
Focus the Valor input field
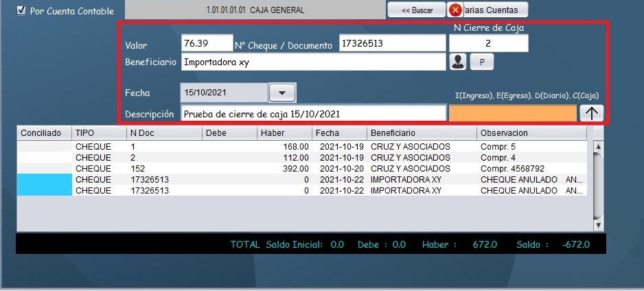coord(207,44)
